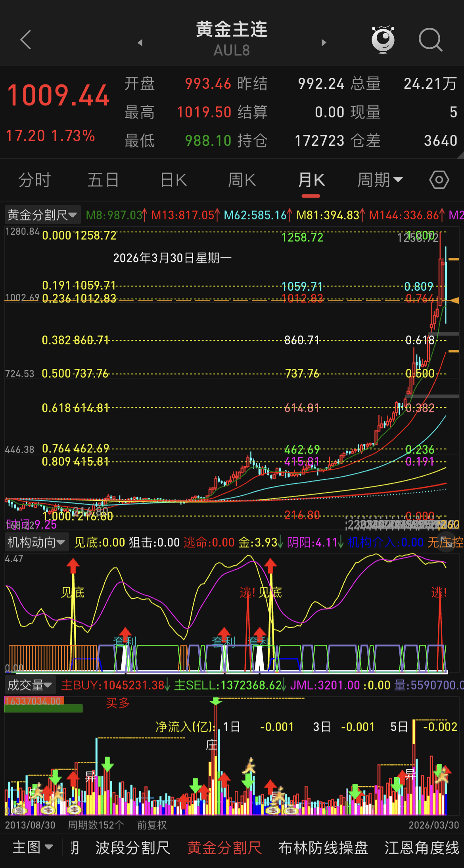Tap the 仓差 3640 value
The height and width of the screenshot is (868, 464).
tap(441, 141)
